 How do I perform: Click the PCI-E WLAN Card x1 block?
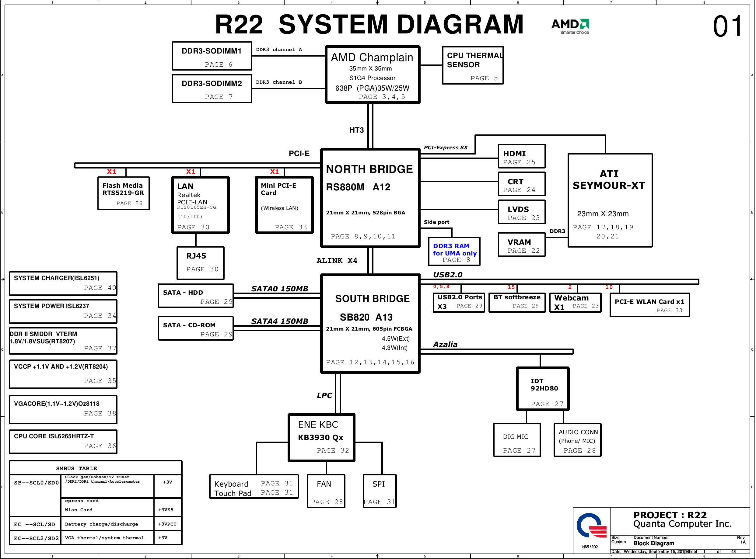[650, 305]
